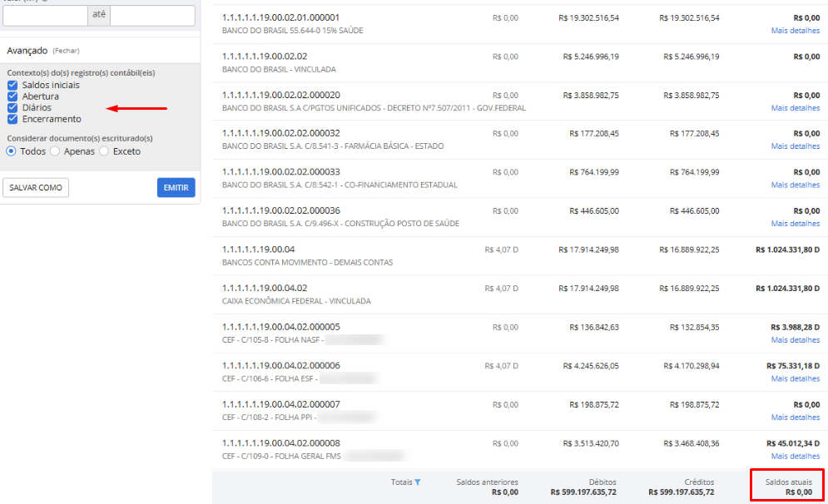Click description 'BANCO DO BRASIL 55.644-0 15% SAÚDE'
This screenshot has height=504, width=828.
point(293,31)
